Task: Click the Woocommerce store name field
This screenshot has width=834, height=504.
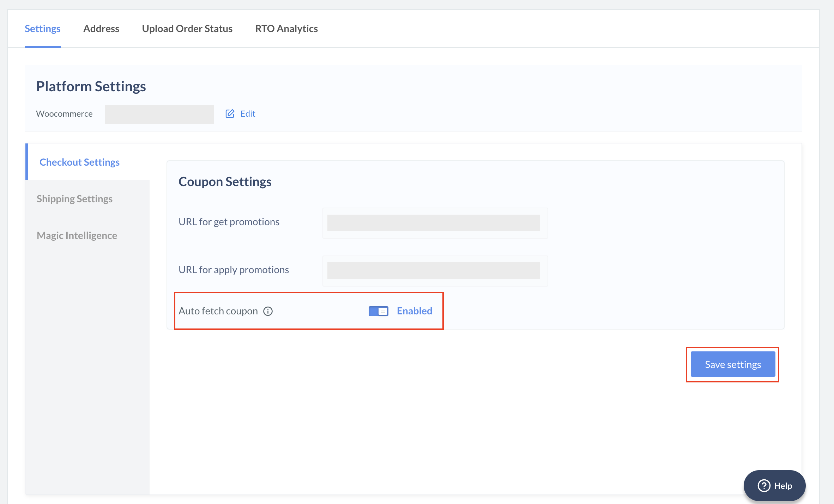Action: 159,114
